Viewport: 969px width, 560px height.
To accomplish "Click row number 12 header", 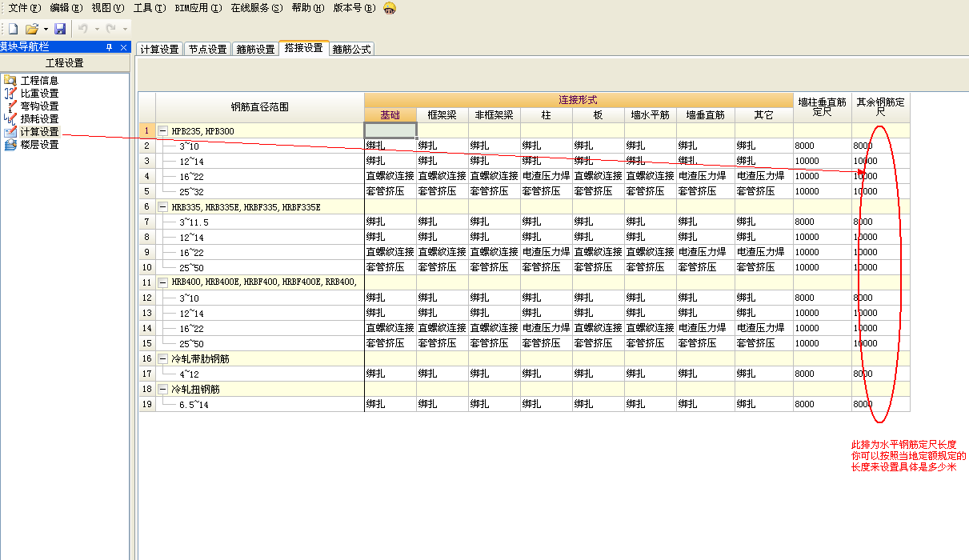I will [147, 298].
